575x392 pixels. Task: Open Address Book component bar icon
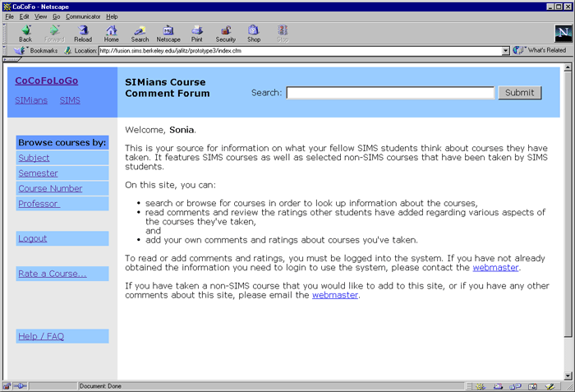pyautogui.click(x=532, y=386)
